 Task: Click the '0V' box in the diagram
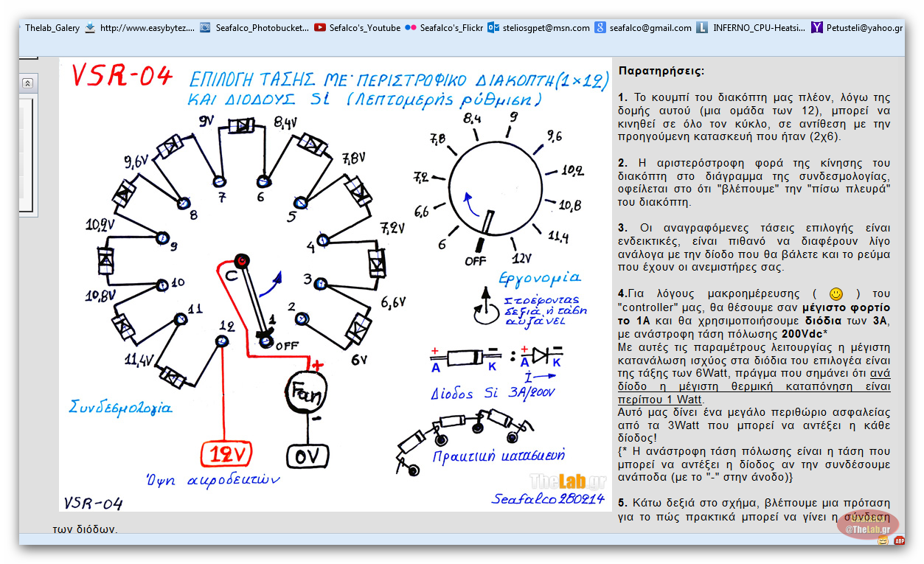click(x=306, y=456)
